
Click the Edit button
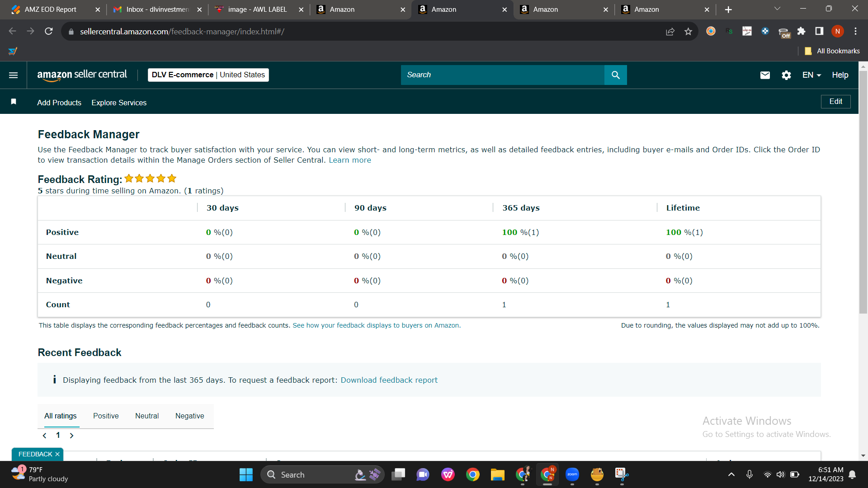click(835, 102)
